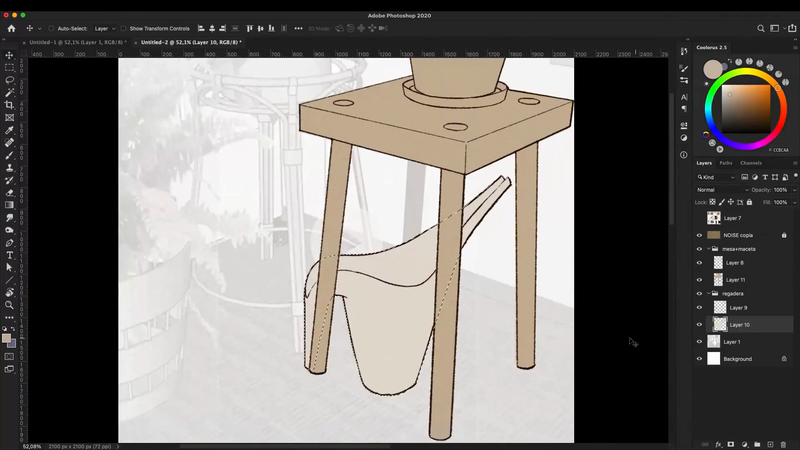
Task: Click the Home icon in options bar
Action: click(12, 29)
